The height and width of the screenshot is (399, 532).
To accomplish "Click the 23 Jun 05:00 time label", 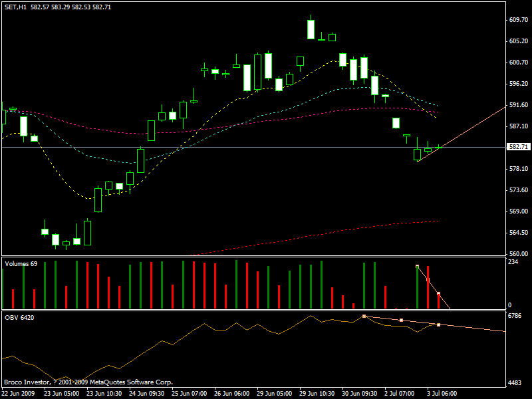I will tap(61, 394).
